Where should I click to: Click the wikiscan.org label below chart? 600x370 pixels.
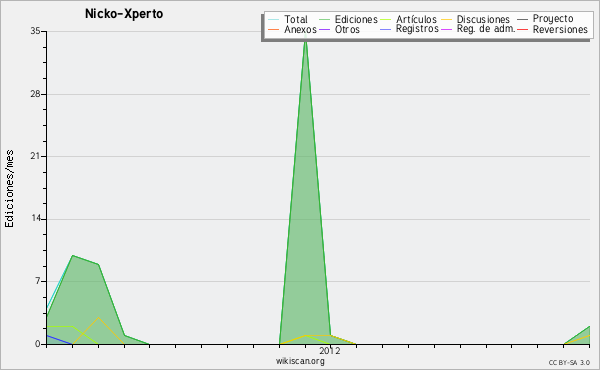coord(300,361)
